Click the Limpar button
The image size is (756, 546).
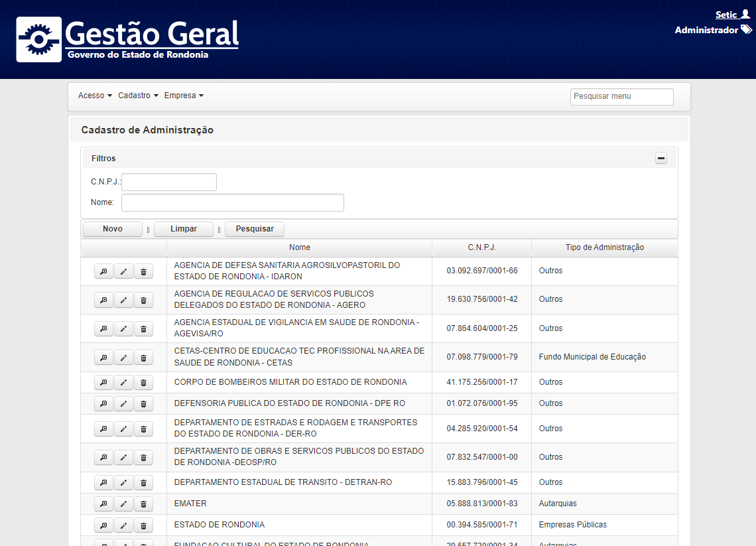(x=184, y=229)
